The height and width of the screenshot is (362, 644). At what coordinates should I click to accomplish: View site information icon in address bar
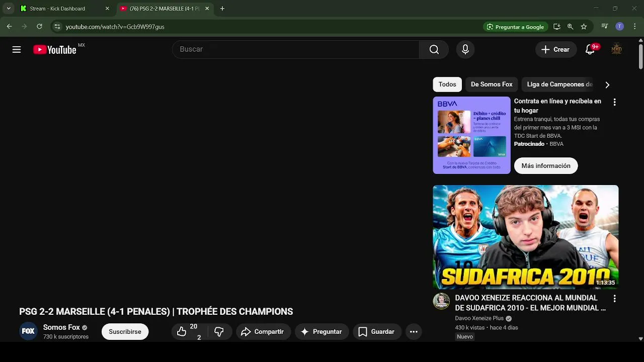(x=57, y=27)
